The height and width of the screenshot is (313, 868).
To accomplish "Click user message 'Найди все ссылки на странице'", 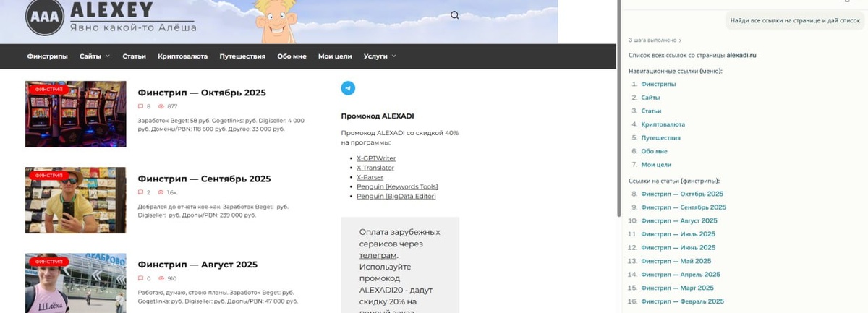I will tap(795, 21).
